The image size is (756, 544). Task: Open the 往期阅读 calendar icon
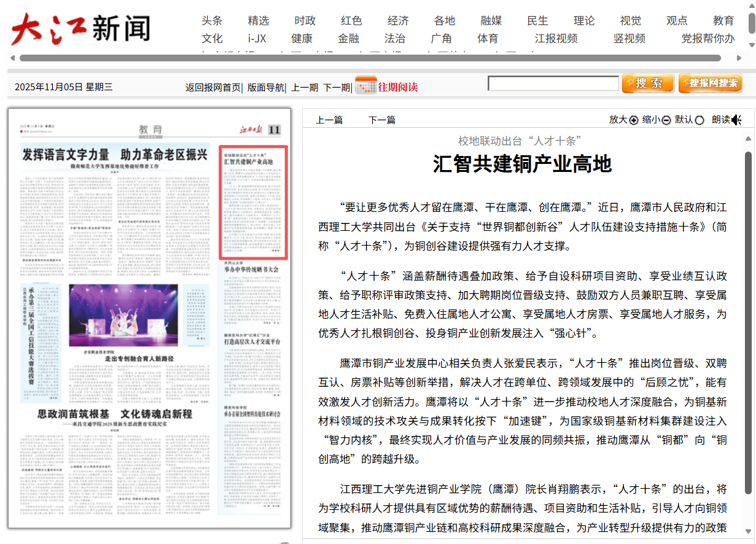tap(366, 86)
